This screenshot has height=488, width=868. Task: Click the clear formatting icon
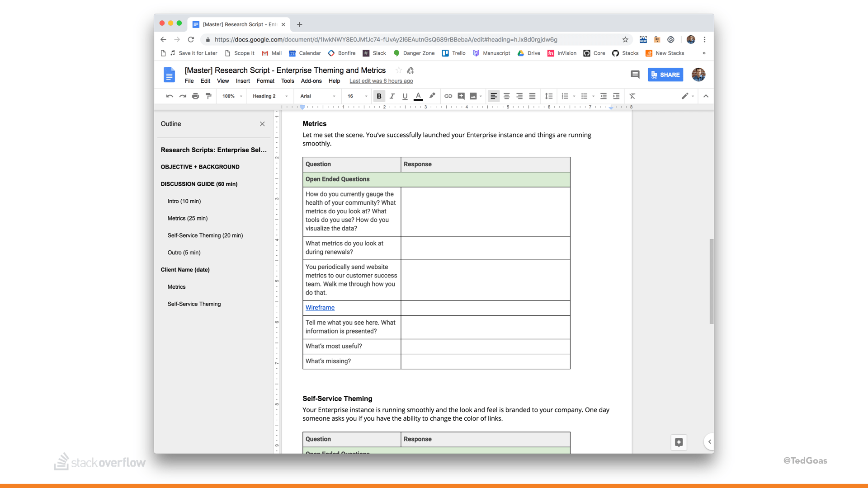632,96
